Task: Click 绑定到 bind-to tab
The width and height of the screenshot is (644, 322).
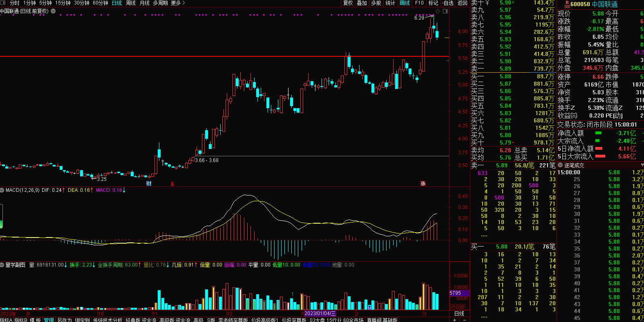Action: click(82, 320)
